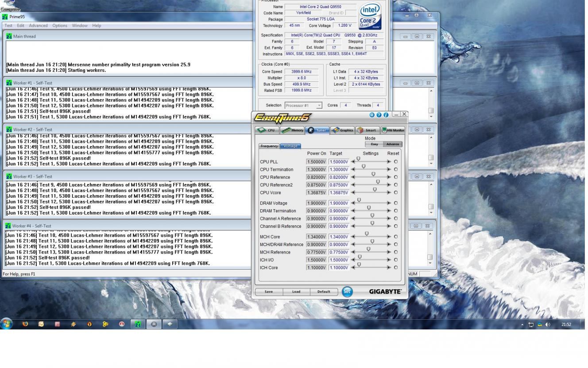This screenshot has width=588, height=368.
Task: Click the red-white grid taskbar icon
Action: pyautogui.click(x=57, y=324)
